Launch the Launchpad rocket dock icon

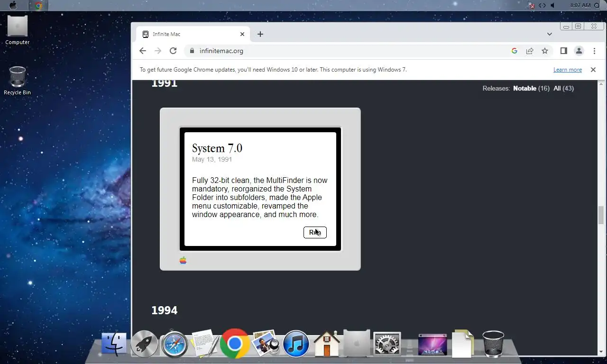tap(144, 344)
